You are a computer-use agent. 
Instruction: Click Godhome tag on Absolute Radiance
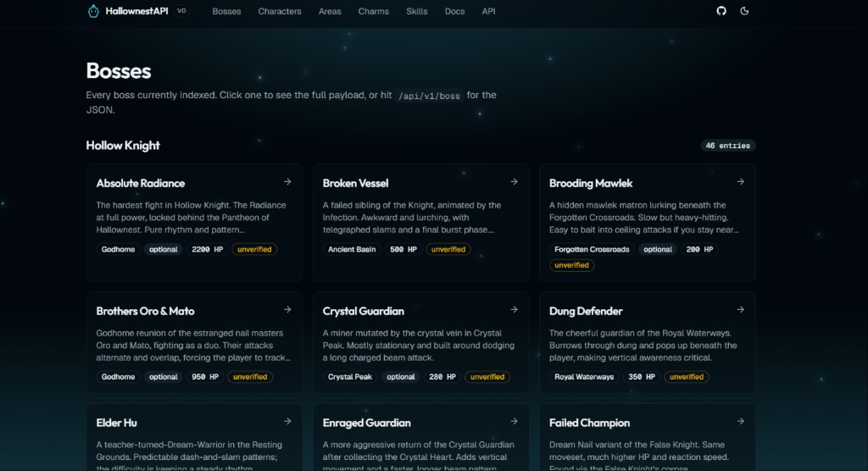click(x=118, y=250)
